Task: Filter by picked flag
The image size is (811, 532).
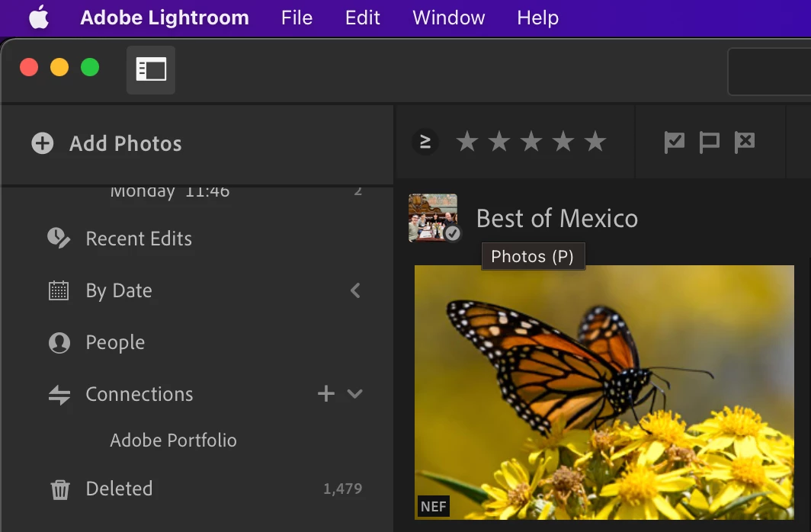Action: 675,143
